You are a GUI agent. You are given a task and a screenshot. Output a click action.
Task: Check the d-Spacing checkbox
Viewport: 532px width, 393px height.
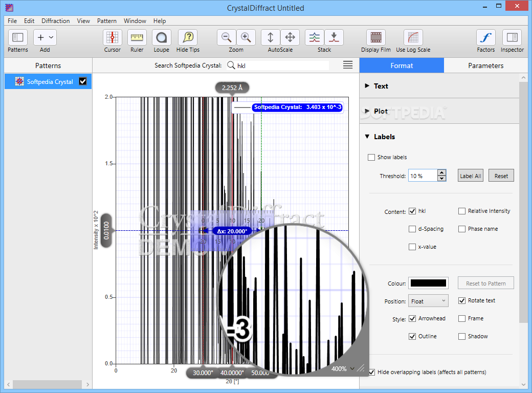412,229
